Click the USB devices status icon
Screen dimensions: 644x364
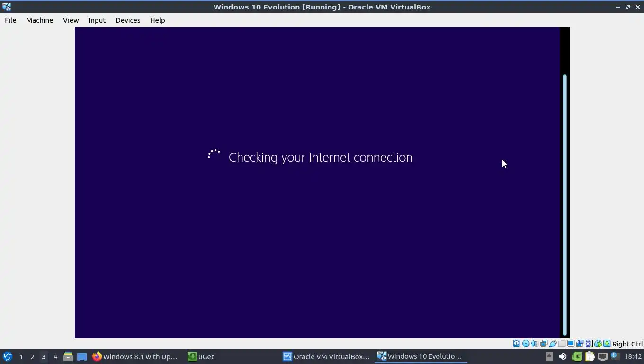tap(553, 344)
